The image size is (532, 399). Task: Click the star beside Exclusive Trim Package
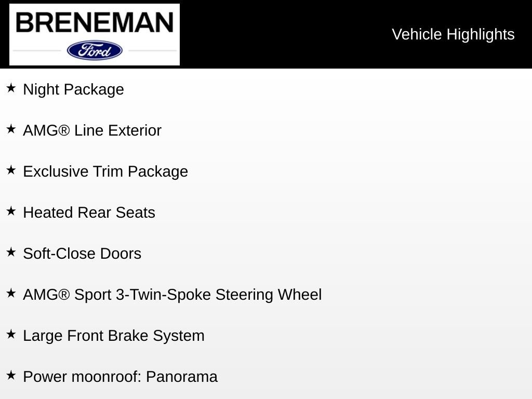[x=11, y=170]
